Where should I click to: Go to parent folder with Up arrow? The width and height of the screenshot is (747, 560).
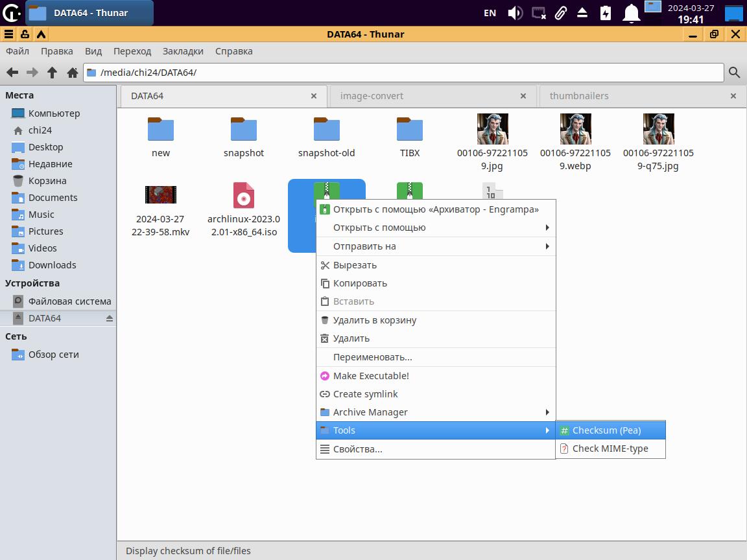(x=53, y=73)
